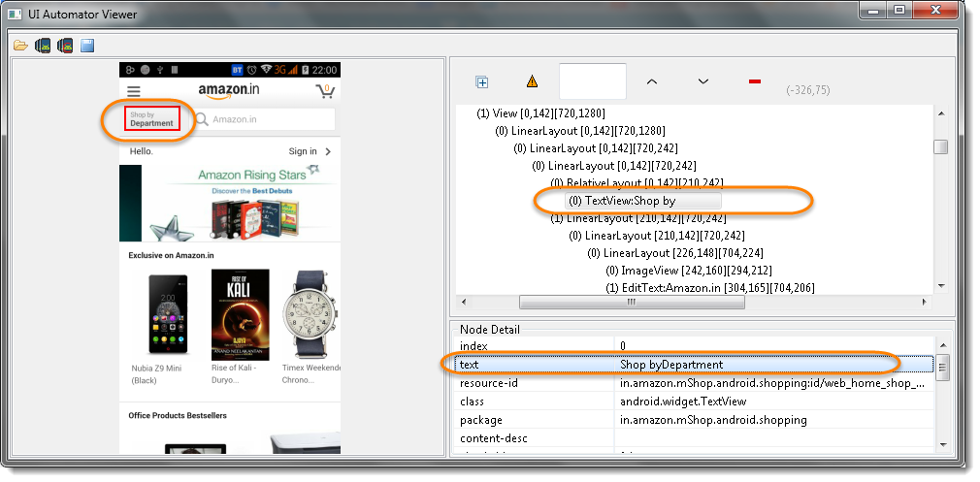Click the compressed hierarchy screenshot icon
Screen dimensions: 980x482
[65, 46]
